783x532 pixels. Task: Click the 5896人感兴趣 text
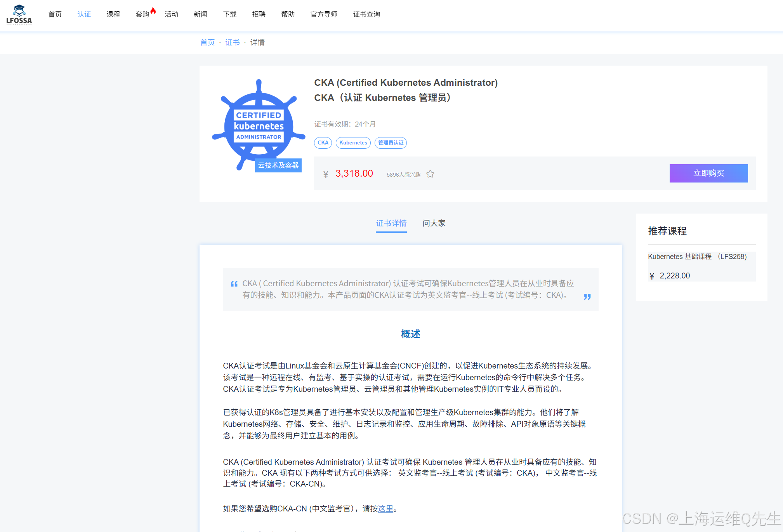click(x=403, y=175)
